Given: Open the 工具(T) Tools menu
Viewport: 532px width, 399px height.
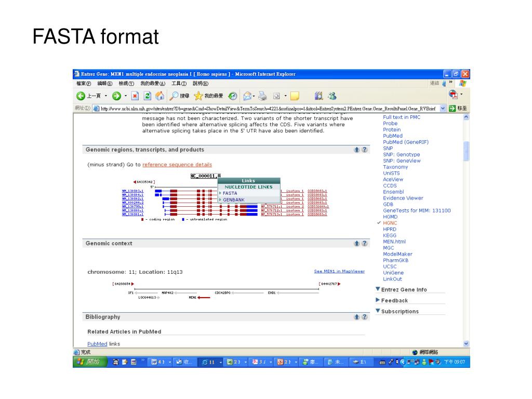Looking at the screenshot, I should (x=179, y=84).
